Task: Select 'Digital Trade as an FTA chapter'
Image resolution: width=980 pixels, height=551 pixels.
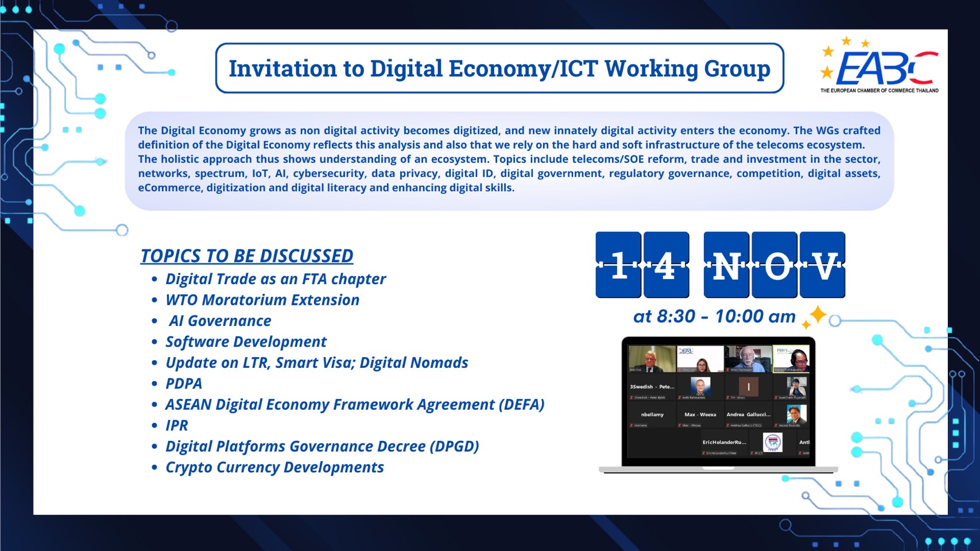Action: pyautogui.click(x=276, y=279)
